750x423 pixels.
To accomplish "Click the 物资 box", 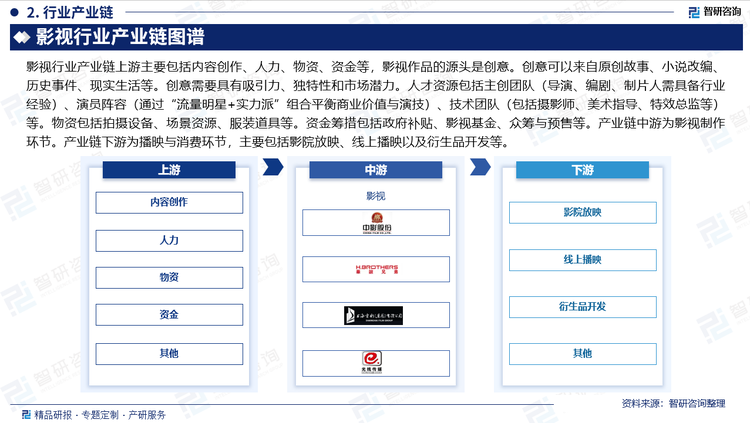I will tap(169, 278).
